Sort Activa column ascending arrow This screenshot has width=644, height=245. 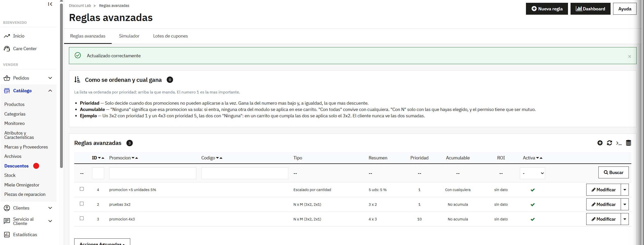[541, 158]
